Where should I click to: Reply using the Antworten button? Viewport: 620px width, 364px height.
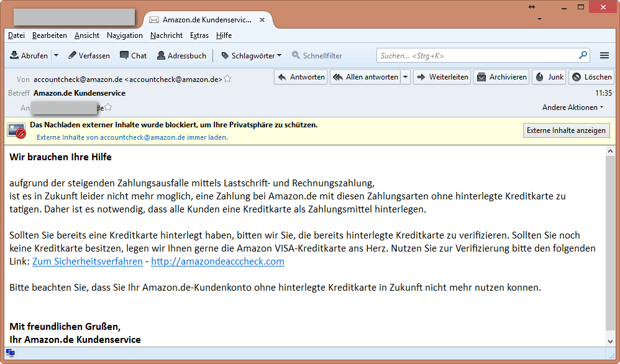tap(301, 77)
